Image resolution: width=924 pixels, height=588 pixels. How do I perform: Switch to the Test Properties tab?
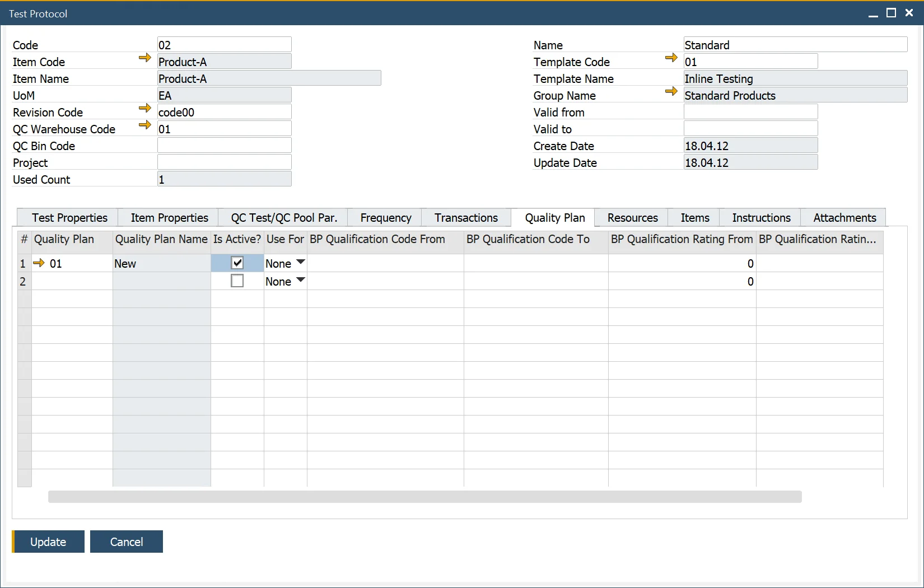pyautogui.click(x=69, y=218)
